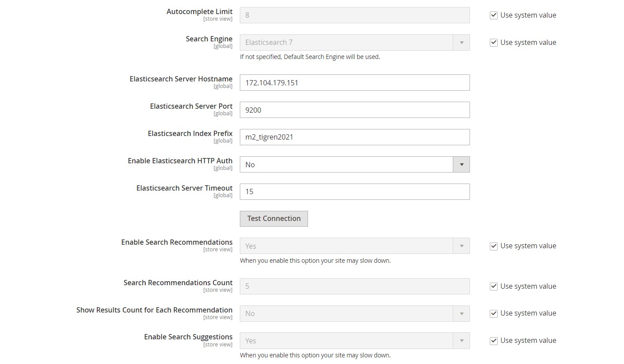Toggle Use system value for Enable Search Suggestions
The image size is (624, 364).
pos(494,341)
